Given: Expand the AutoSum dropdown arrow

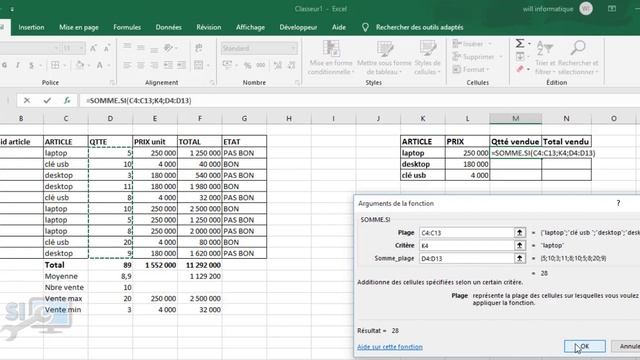Looking at the screenshot, I should 529,43.
